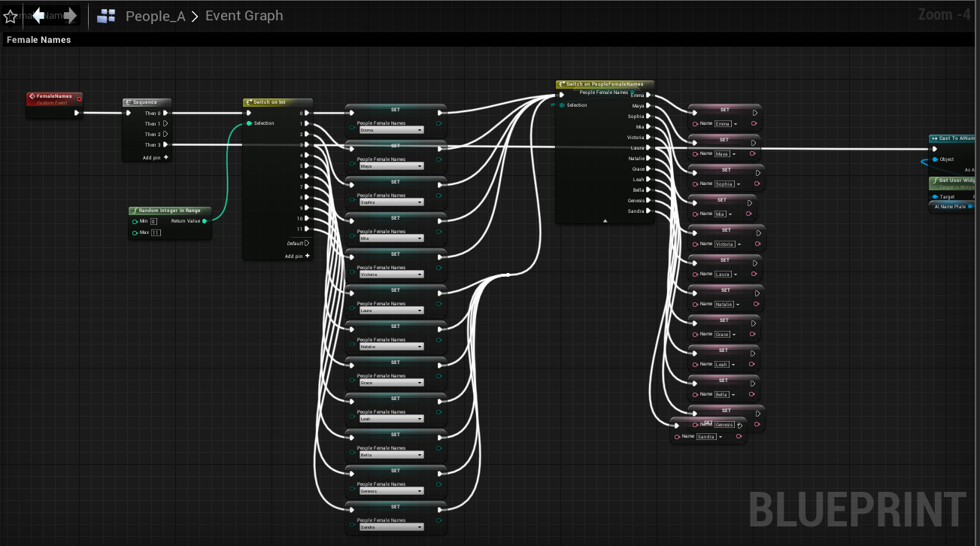The width and height of the screenshot is (980, 546).
Task: Click the Return Value output pin
Action: coord(205,221)
